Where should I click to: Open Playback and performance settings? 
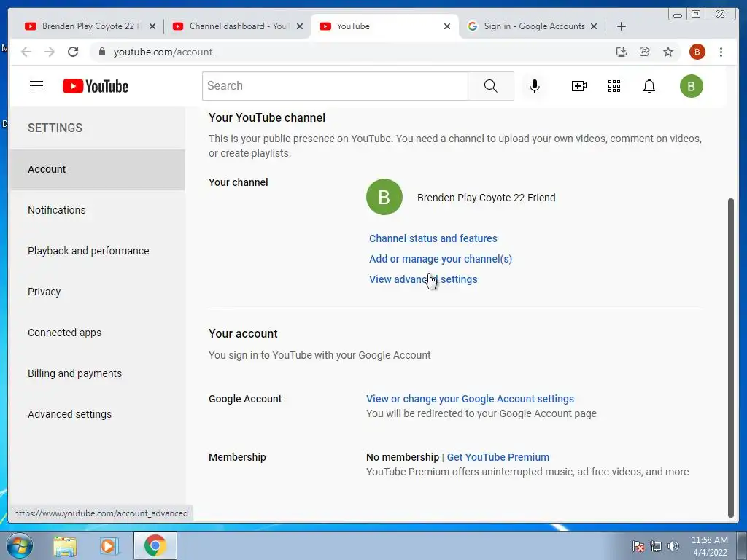(x=97, y=251)
